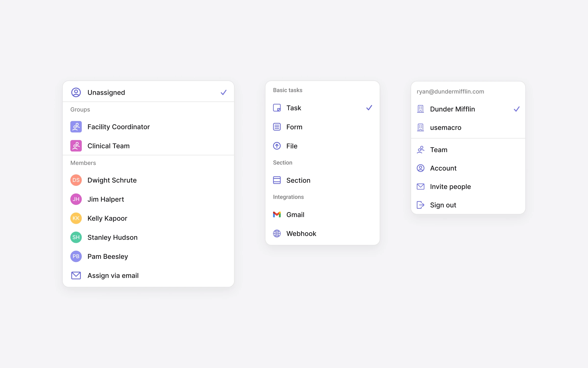Select the Section item
The height and width of the screenshot is (368, 588).
[322, 180]
